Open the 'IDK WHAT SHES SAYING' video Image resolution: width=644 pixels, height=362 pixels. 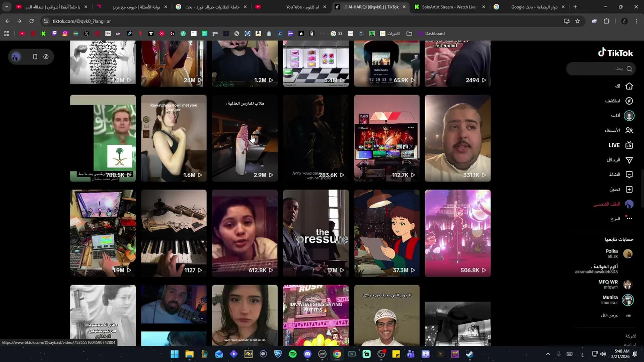pos(315,315)
